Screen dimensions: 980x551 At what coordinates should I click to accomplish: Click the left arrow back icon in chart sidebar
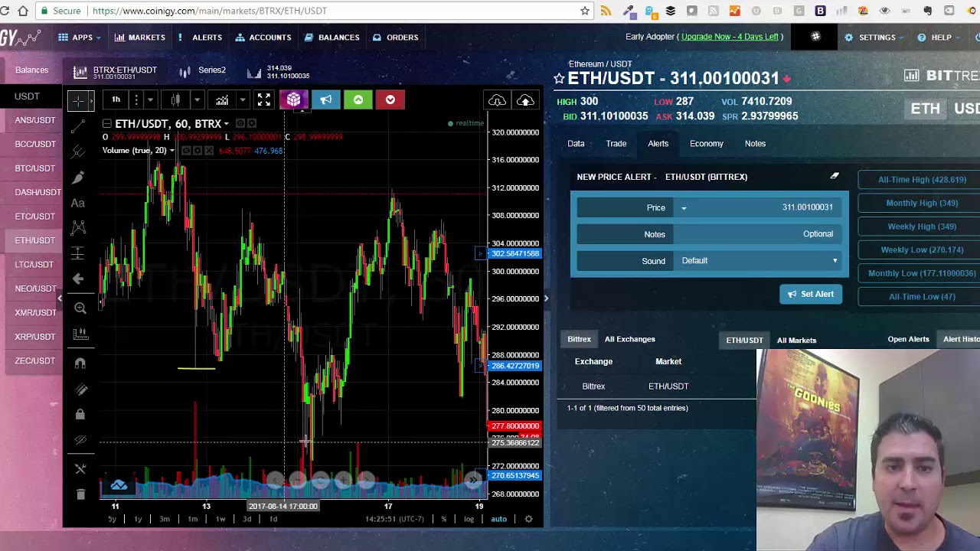pyautogui.click(x=78, y=279)
